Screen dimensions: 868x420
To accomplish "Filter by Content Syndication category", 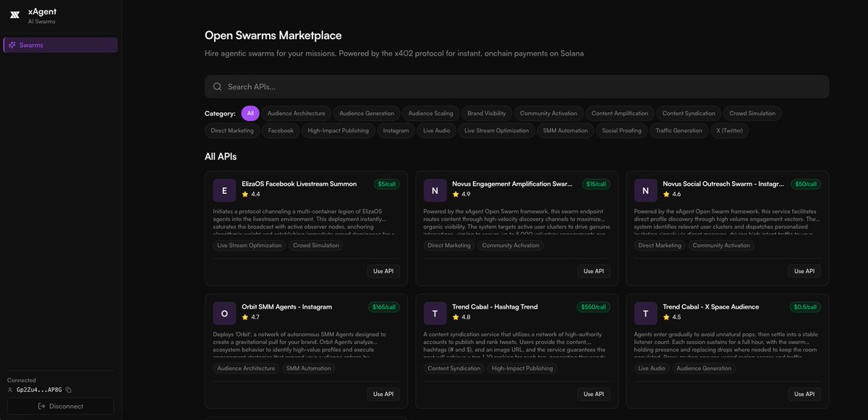I will click(689, 113).
